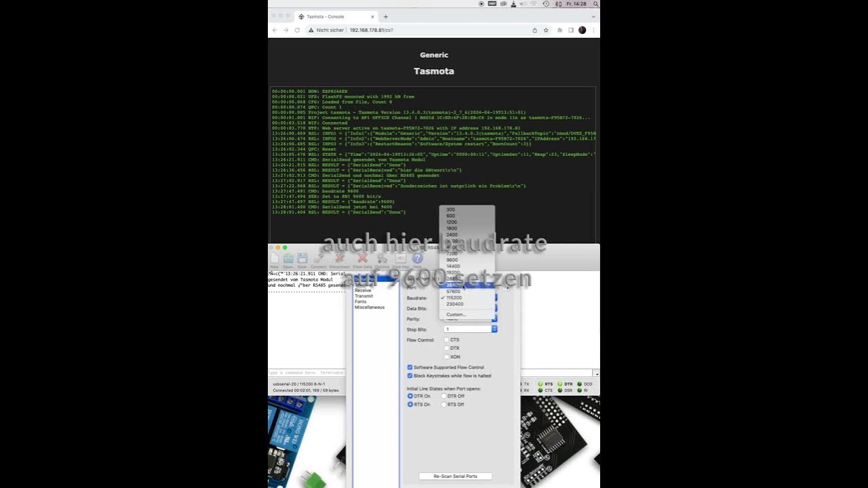Open Chrome extensions puzzle icon
This screenshot has height=488, width=868.
[560, 30]
